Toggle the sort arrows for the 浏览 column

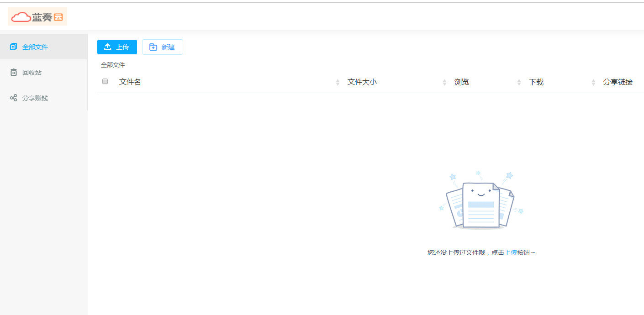519,82
